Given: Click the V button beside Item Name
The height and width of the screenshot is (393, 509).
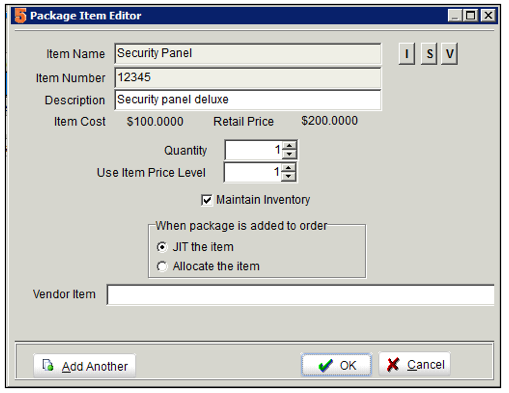Looking at the screenshot, I should coord(449,54).
